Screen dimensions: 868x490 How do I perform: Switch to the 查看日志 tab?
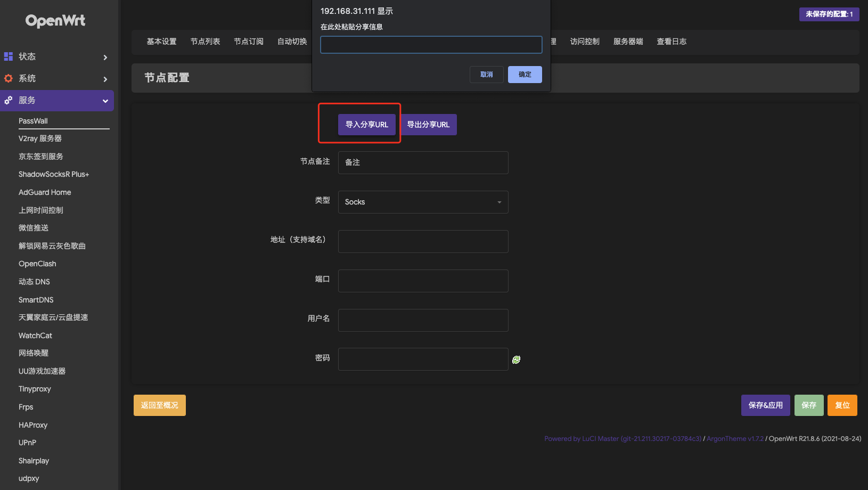coord(672,41)
